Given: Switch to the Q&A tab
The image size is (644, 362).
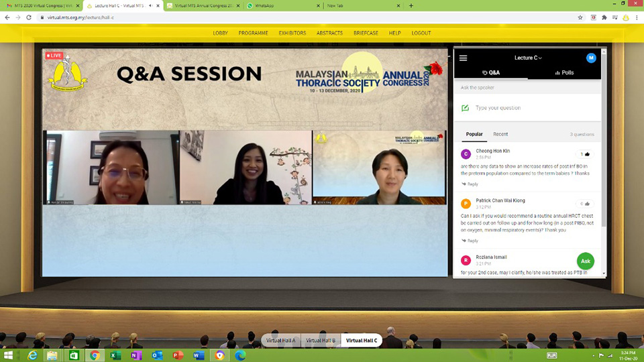Looking at the screenshot, I should tap(491, 72).
